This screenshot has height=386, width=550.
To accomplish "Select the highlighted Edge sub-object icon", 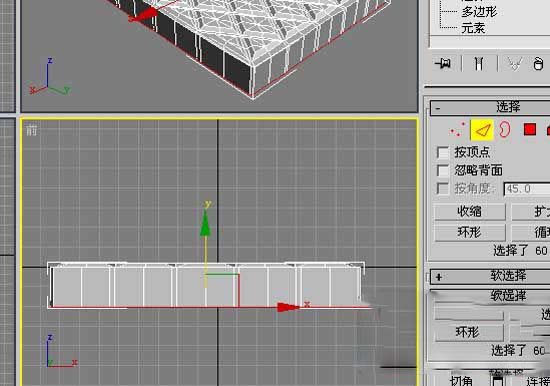I will [482, 130].
